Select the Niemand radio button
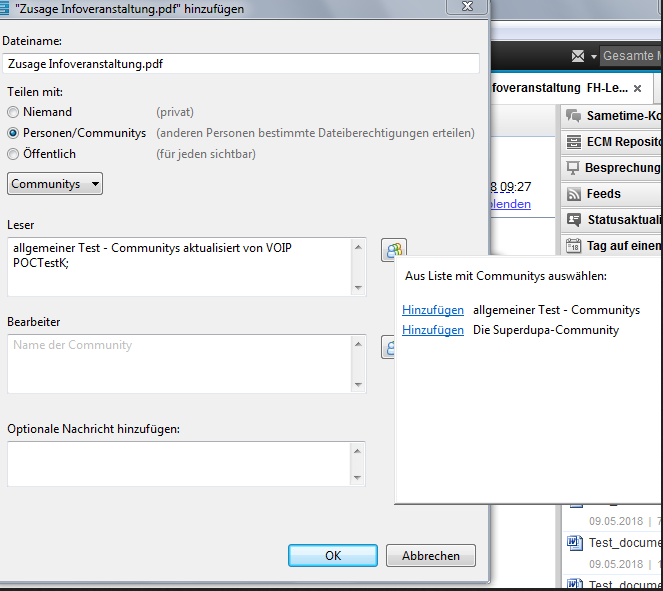This screenshot has height=591, width=663. (13, 112)
